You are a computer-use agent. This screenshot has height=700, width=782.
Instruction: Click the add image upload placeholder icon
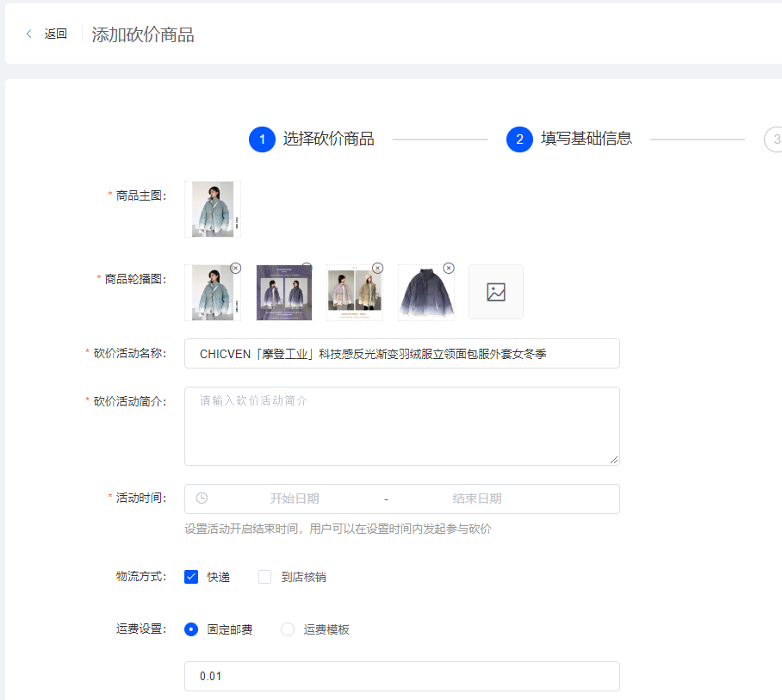pyautogui.click(x=496, y=292)
